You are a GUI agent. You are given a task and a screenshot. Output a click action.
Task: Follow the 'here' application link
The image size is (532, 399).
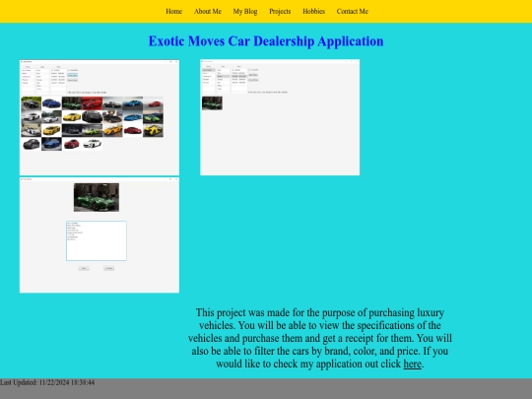[x=412, y=364]
